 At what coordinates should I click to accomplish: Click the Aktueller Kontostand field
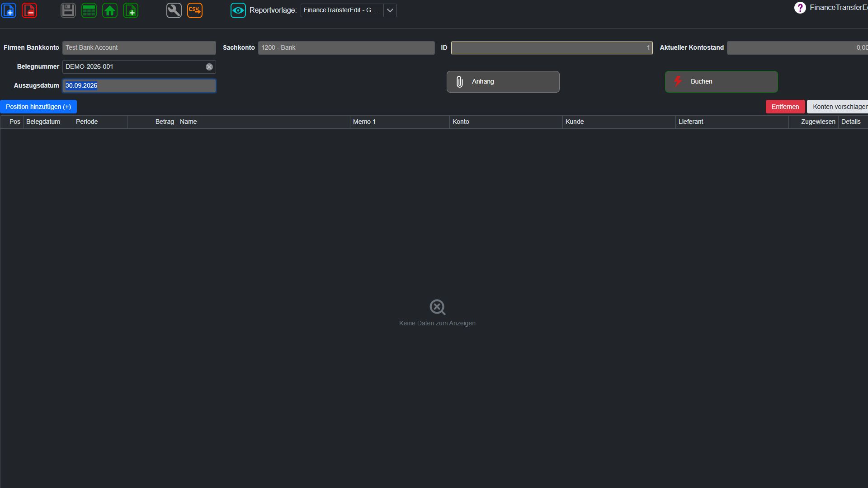click(797, 48)
